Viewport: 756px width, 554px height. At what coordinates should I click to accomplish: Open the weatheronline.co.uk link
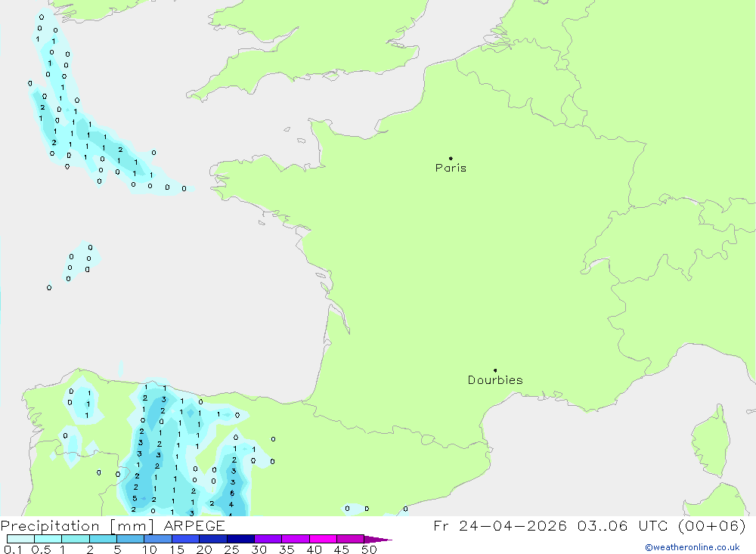click(692, 547)
